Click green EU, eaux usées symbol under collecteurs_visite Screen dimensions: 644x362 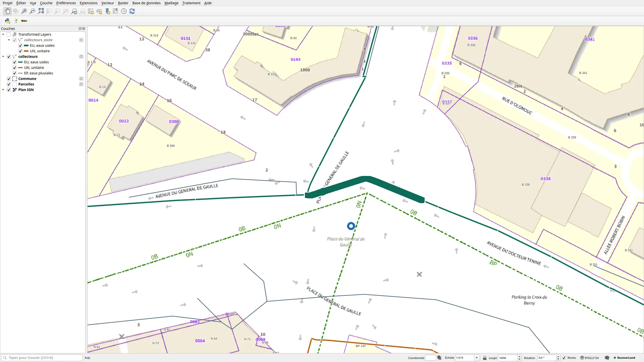click(26, 46)
